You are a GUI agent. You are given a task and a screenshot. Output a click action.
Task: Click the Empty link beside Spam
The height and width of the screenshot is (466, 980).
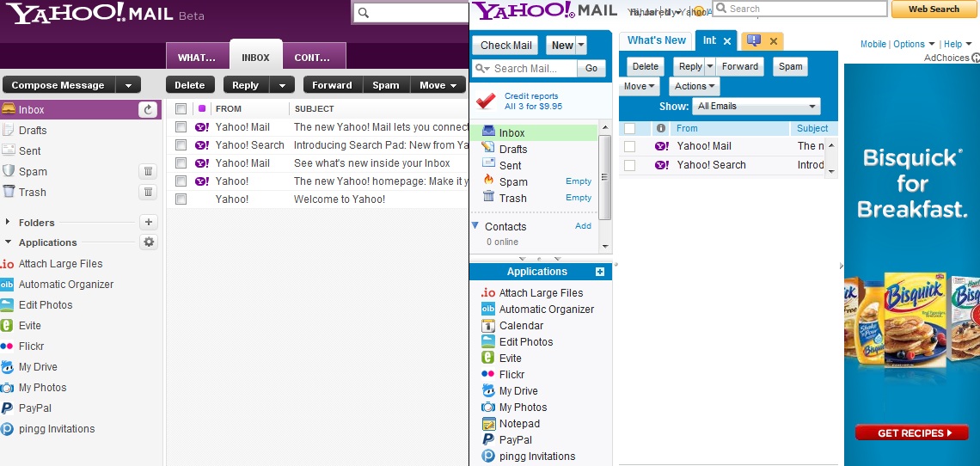pyautogui.click(x=579, y=181)
